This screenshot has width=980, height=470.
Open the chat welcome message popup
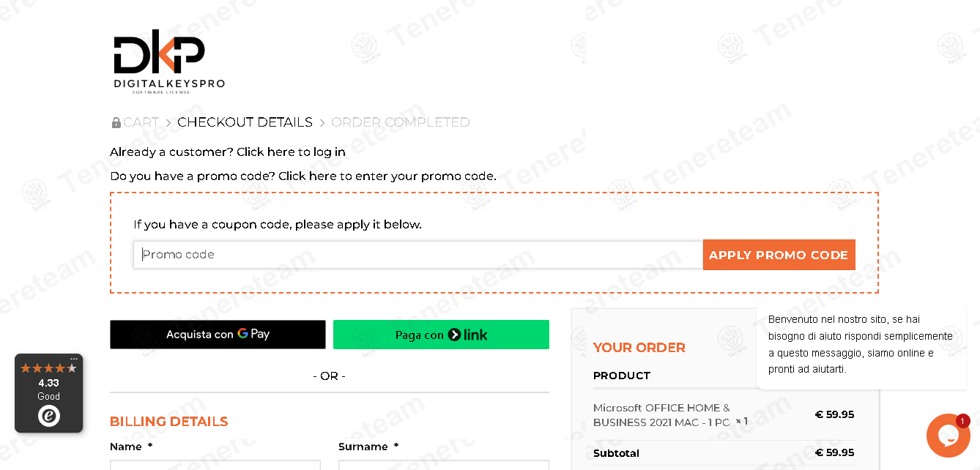point(861,344)
